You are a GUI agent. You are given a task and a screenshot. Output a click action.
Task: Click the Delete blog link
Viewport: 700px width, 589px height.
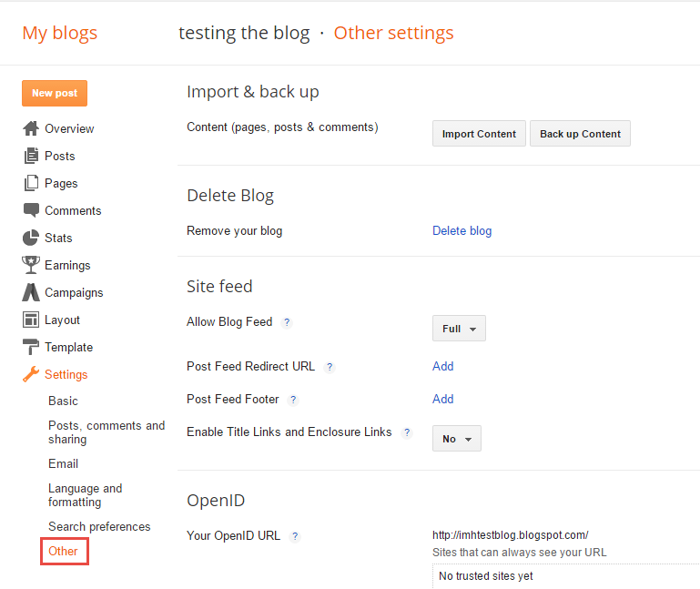click(462, 231)
